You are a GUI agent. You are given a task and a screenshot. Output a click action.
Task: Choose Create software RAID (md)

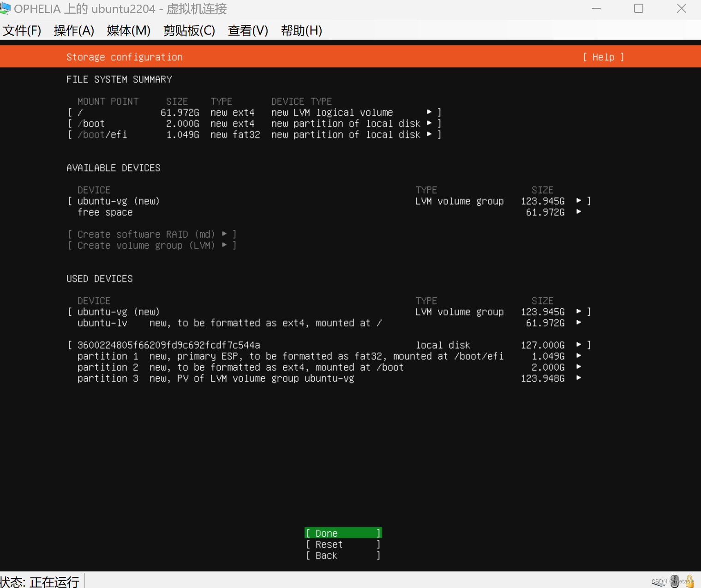click(152, 234)
